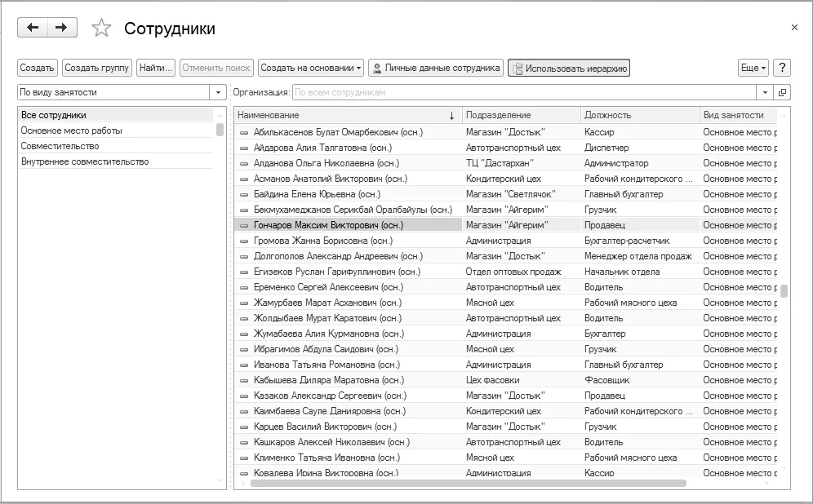The width and height of the screenshot is (813, 504).
Task: Click the Бухгалтер-расчетчик cell
Action: tap(639, 241)
